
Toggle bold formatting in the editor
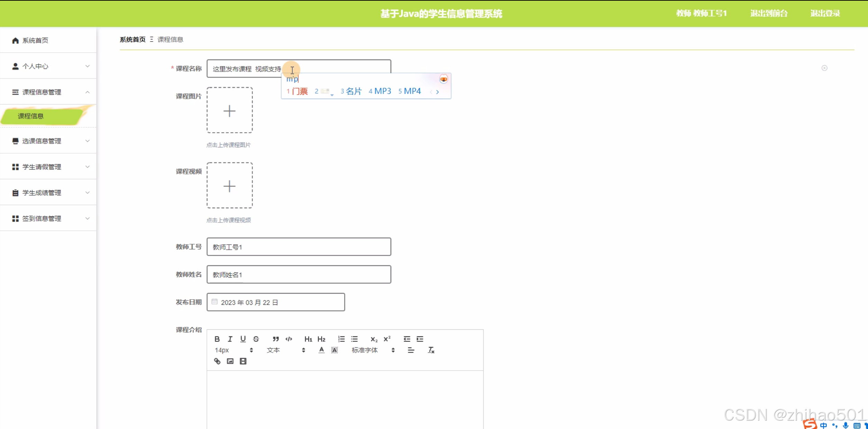217,339
